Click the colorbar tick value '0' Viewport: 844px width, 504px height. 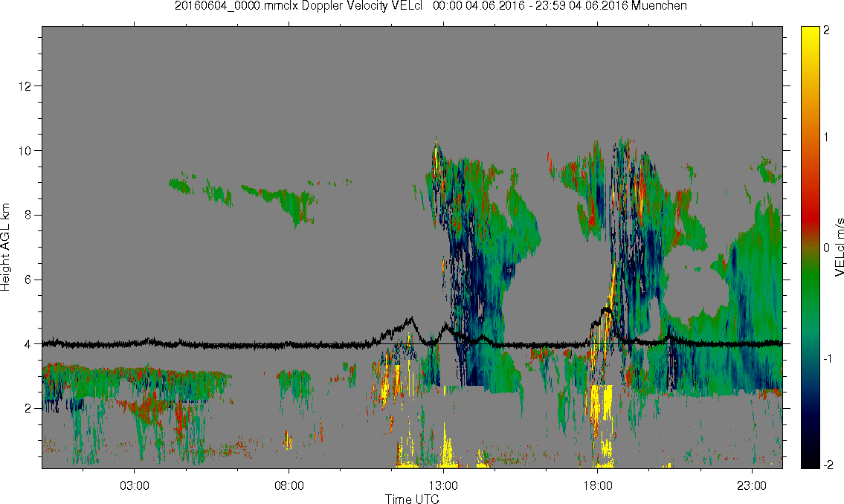pos(827,248)
